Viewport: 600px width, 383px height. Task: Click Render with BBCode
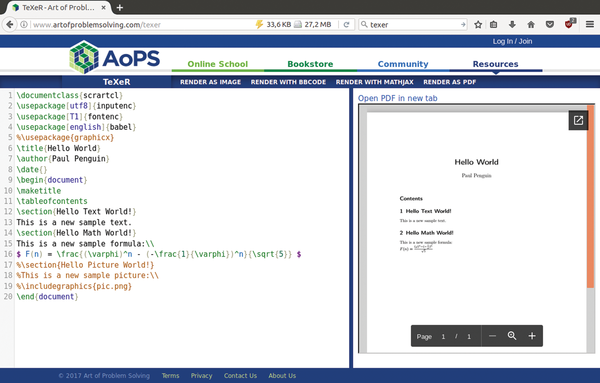pos(288,82)
